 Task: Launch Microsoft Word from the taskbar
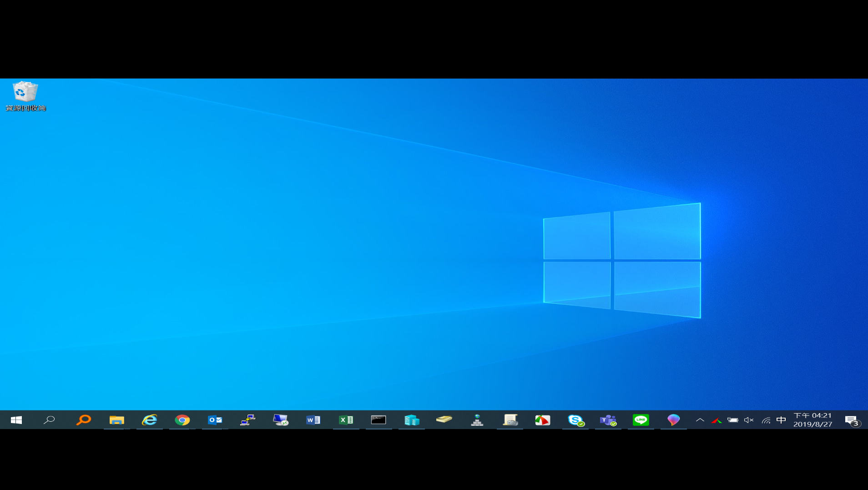tap(313, 420)
